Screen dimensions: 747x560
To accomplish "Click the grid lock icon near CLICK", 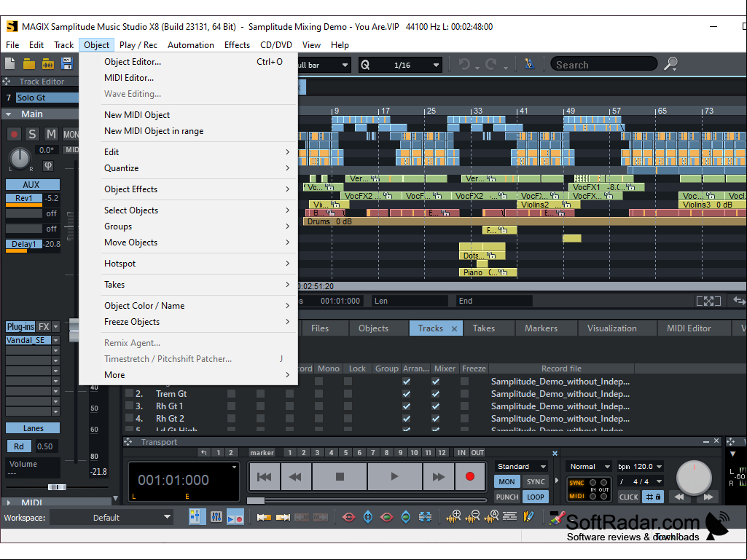I will pyautogui.click(x=653, y=497).
